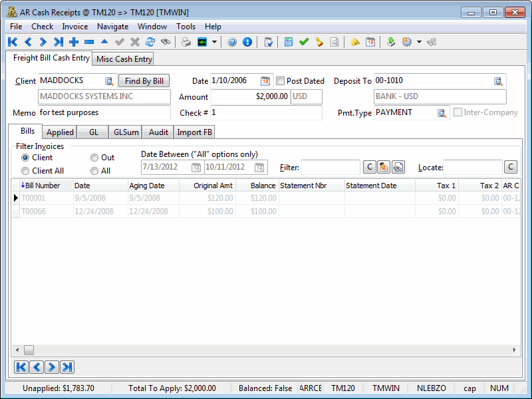Click the refresh data icon

(x=150, y=42)
